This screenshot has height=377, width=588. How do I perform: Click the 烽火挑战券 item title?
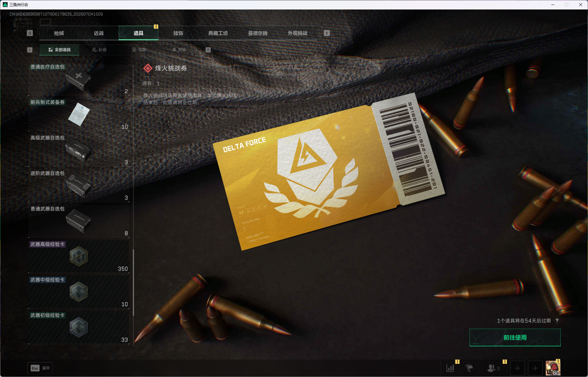tap(171, 68)
